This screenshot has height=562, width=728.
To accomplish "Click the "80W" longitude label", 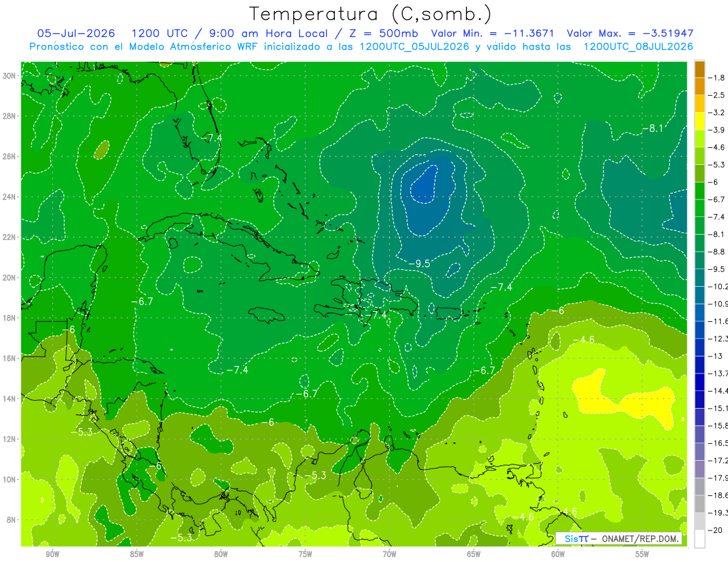I will point(221,554).
